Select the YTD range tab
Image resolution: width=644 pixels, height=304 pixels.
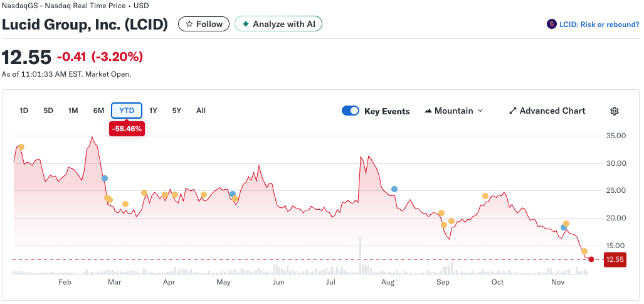coord(127,111)
